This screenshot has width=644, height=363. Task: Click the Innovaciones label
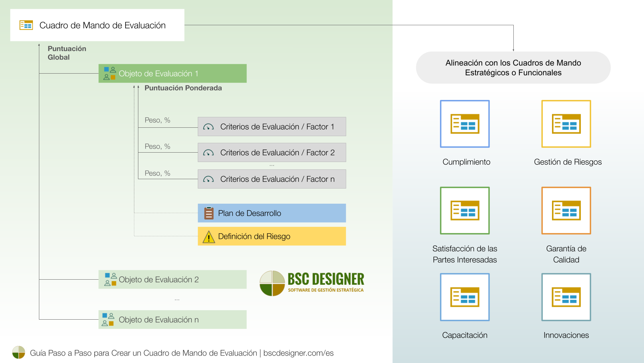[x=566, y=335]
